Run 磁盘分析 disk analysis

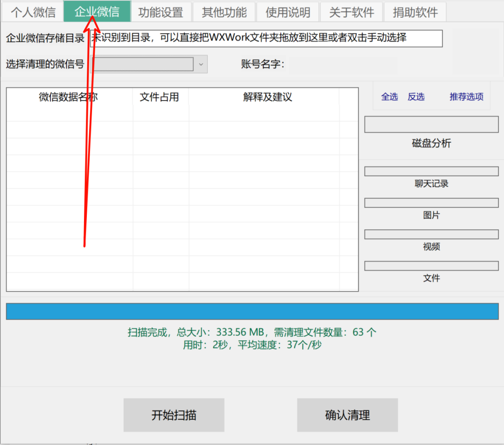point(431,143)
